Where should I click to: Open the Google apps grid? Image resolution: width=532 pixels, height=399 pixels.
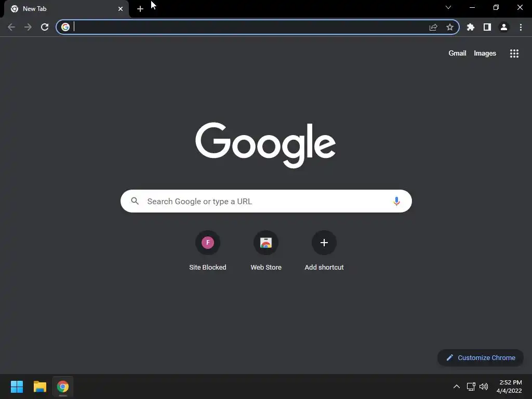click(514, 54)
